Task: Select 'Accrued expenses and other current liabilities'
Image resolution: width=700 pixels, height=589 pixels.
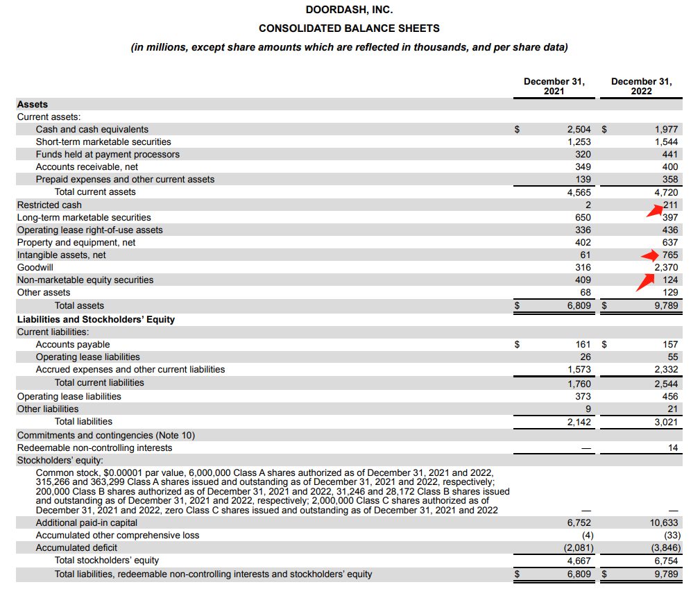Action: click(130, 370)
